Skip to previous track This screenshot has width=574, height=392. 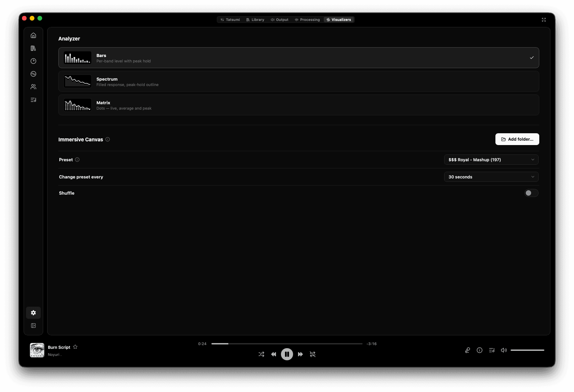(274, 354)
